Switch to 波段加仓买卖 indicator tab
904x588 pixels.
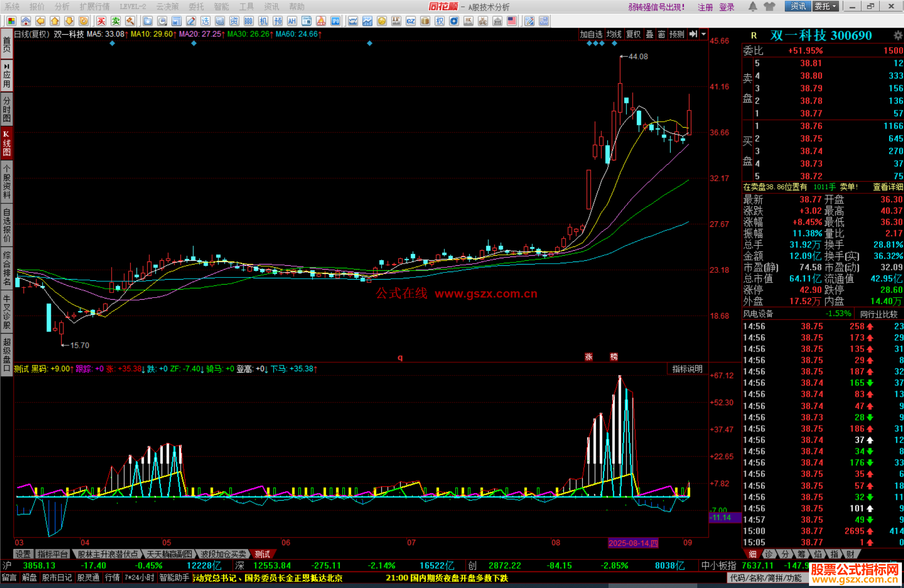pos(223,554)
